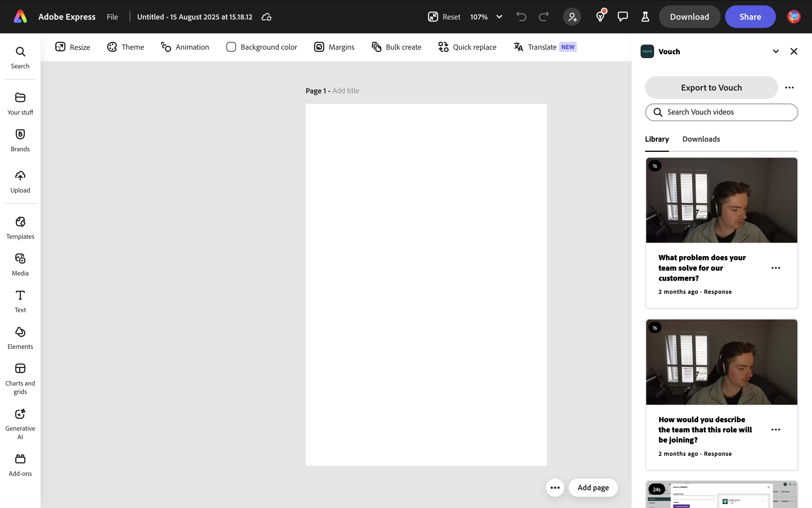
Task: Click the Adobe Express logo icon
Action: click(x=20, y=16)
